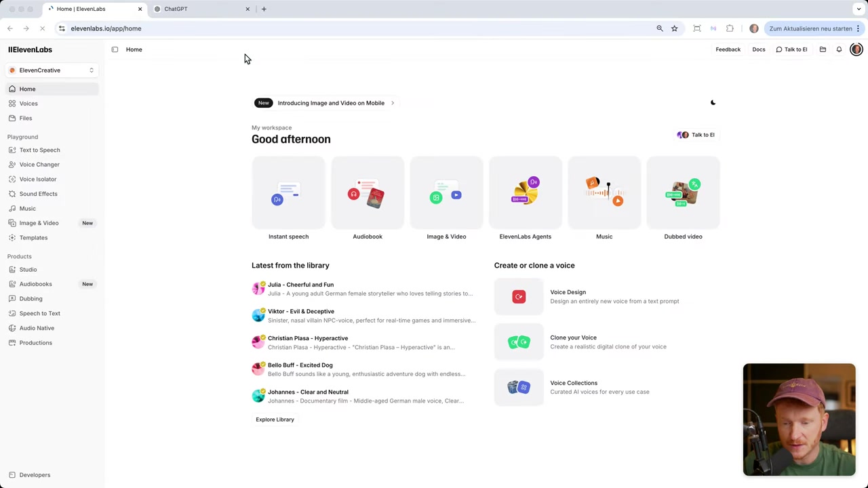Viewport: 868px width, 488px height.
Task: Select Julia - Cheerful and Fun voice
Action: [364, 289]
